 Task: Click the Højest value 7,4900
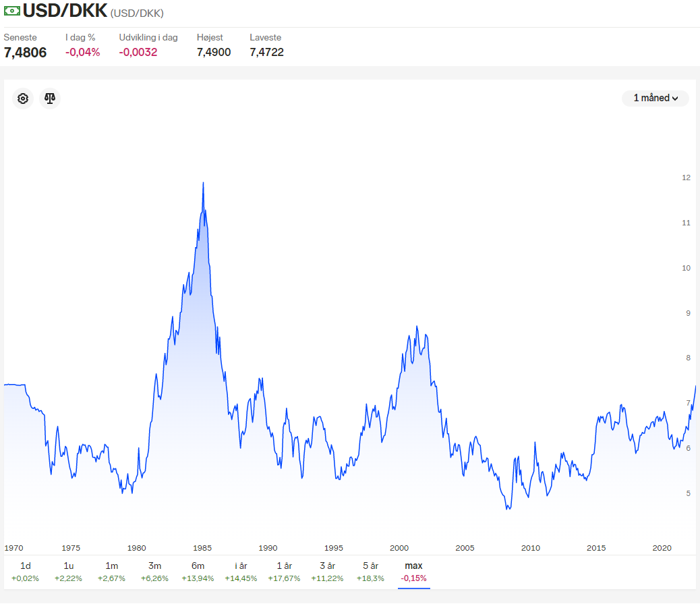coord(214,52)
